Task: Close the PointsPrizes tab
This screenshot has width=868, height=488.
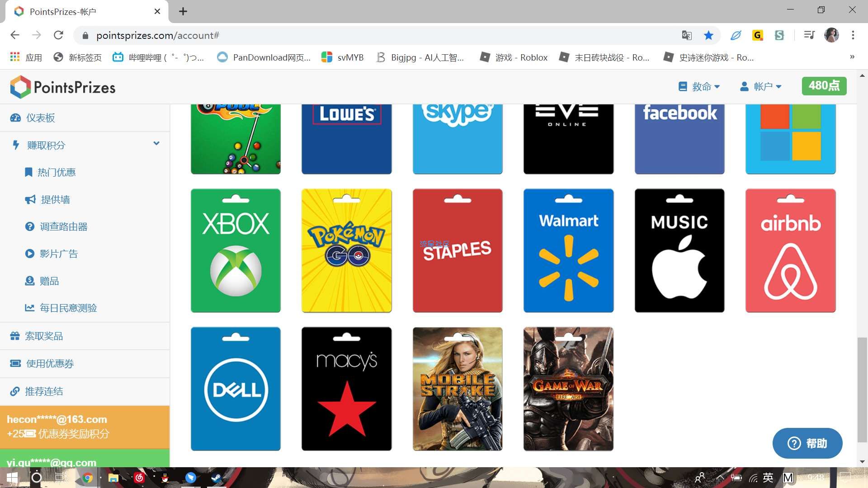Action: [x=157, y=11]
